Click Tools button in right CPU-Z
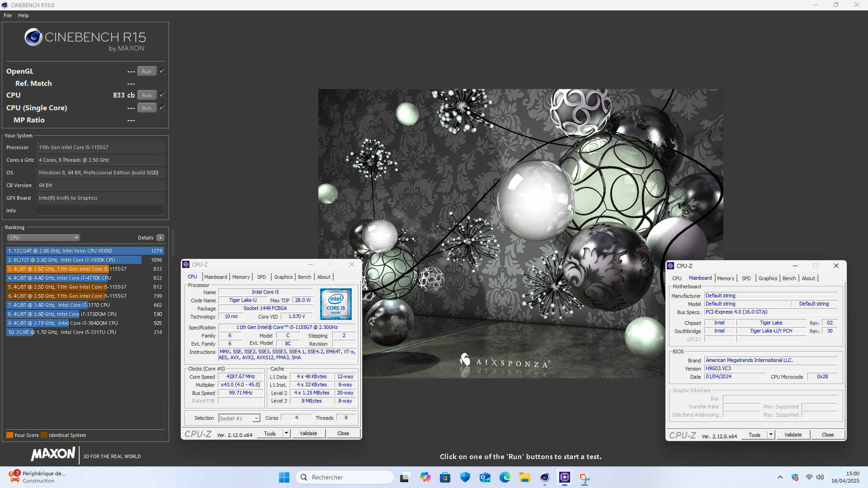The height and width of the screenshot is (488, 868). 755,435
